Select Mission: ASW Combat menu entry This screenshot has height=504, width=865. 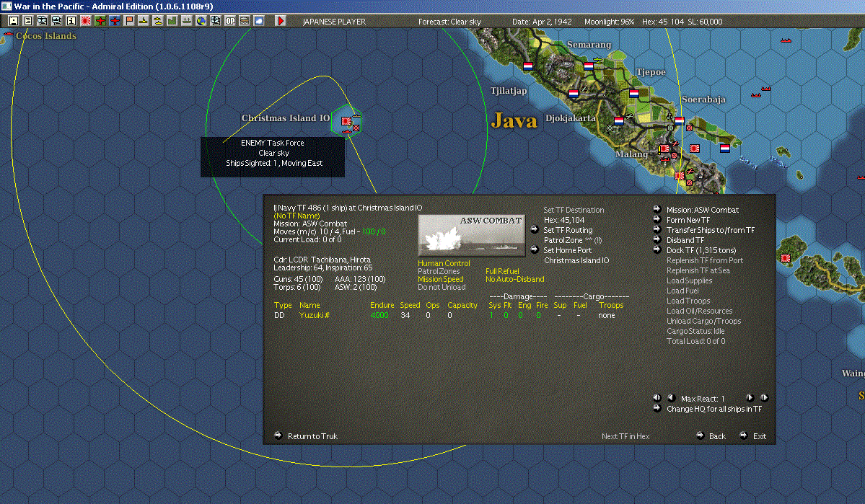coord(702,210)
